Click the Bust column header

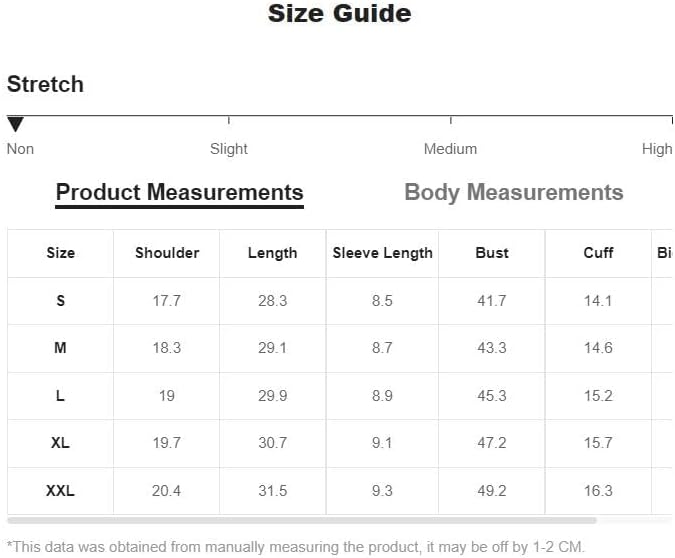pyautogui.click(x=492, y=253)
